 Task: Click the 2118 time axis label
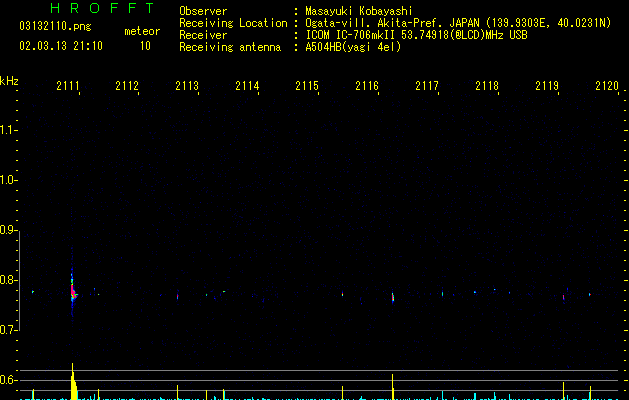click(x=487, y=86)
